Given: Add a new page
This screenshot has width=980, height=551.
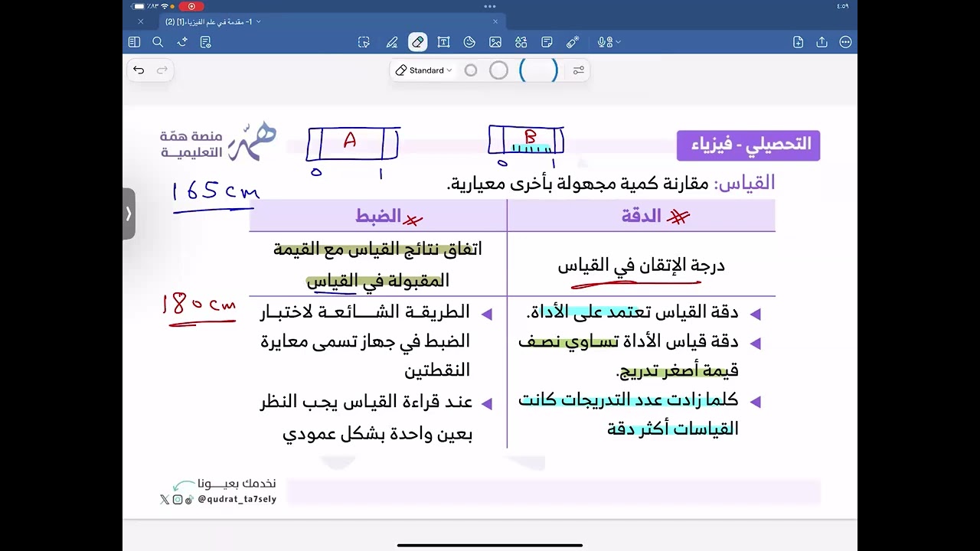Looking at the screenshot, I should pos(799,42).
